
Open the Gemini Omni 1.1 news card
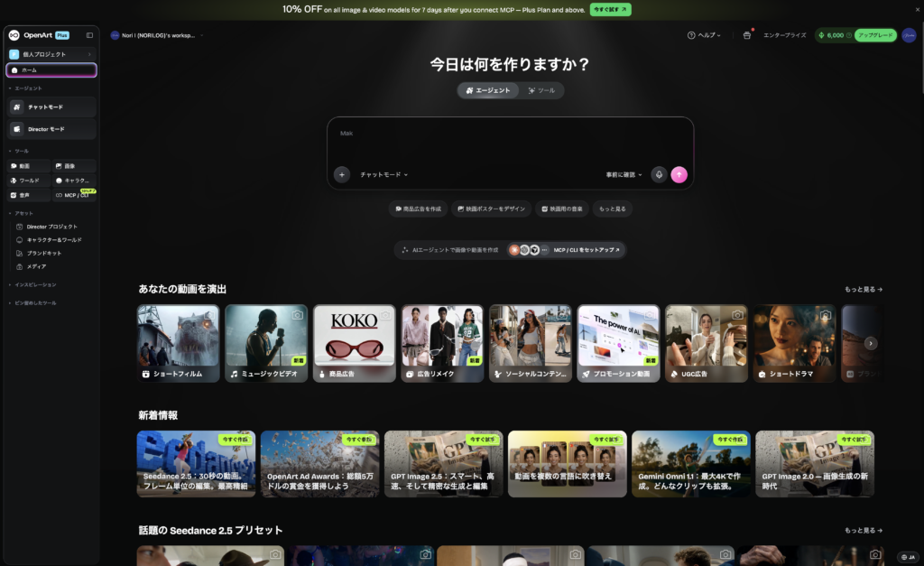tap(691, 464)
